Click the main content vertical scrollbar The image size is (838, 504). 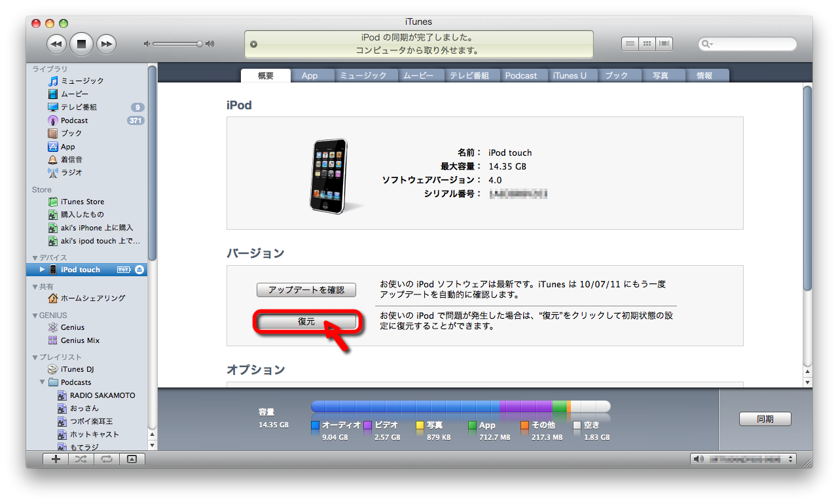coord(807,188)
